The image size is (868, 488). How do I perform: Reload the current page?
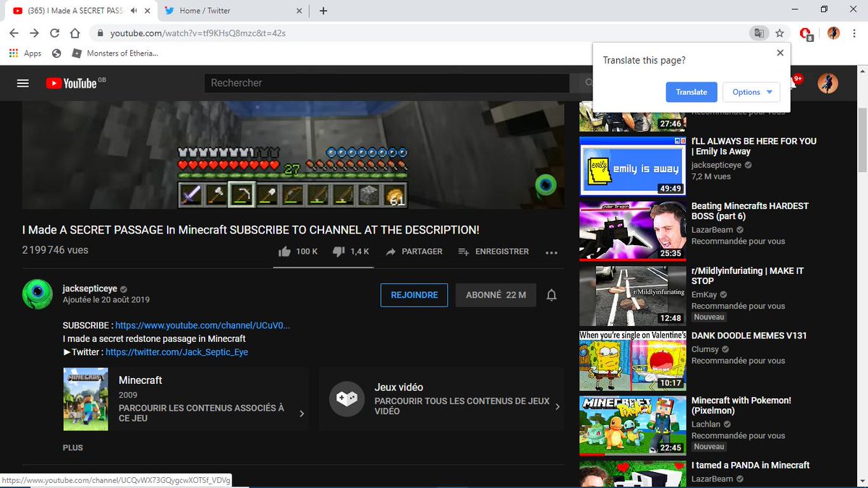[54, 33]
